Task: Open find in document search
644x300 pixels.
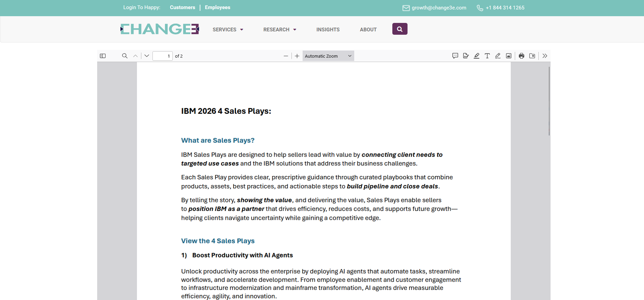Action: pyautogui.click(x=125, y=56)
